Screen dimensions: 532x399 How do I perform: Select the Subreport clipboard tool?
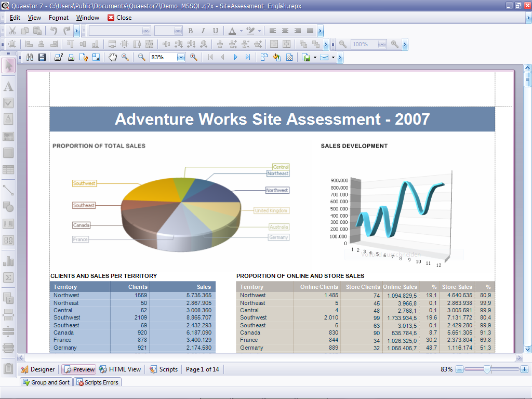click(x=8, y=368)
